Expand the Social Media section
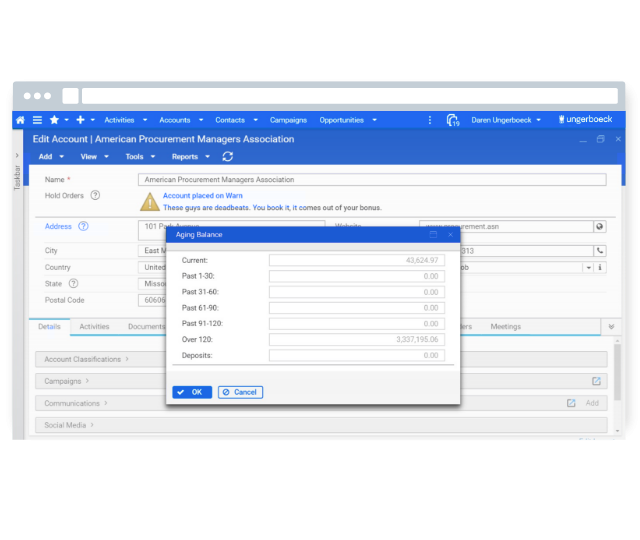This screenshot has width=640, height=540. [66, 425]
